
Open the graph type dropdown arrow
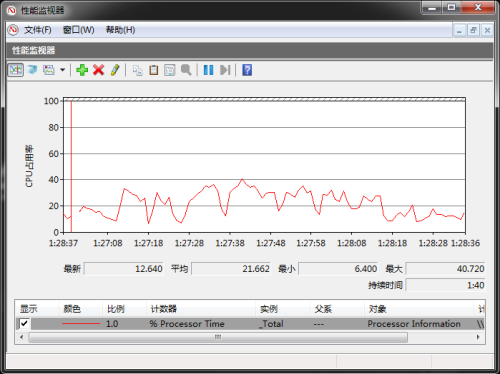[x=62, y=70]
